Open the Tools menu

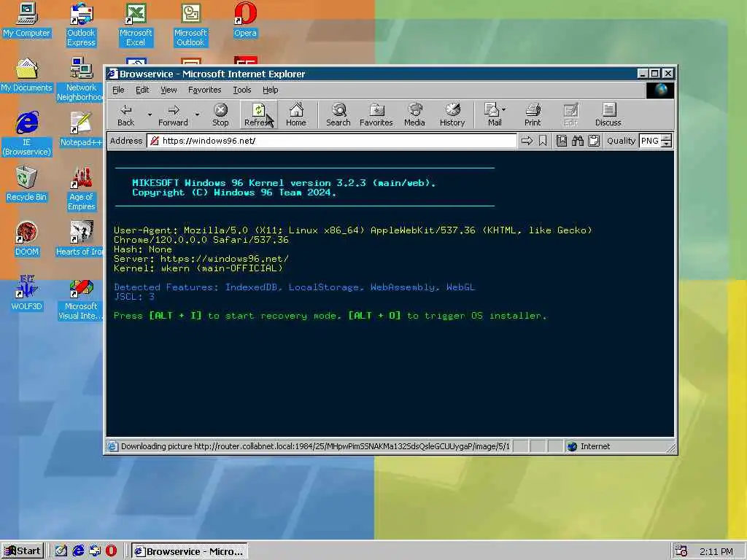[x=242, y=90]
